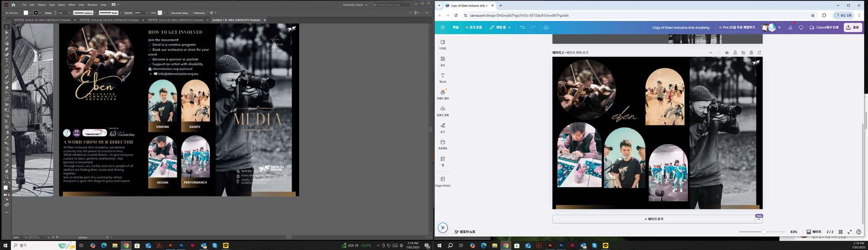This screenshot has height=250, width=868.
Task: Toggle the pages (페이지) thumbnail view in Canva
Action: [814, 232]
